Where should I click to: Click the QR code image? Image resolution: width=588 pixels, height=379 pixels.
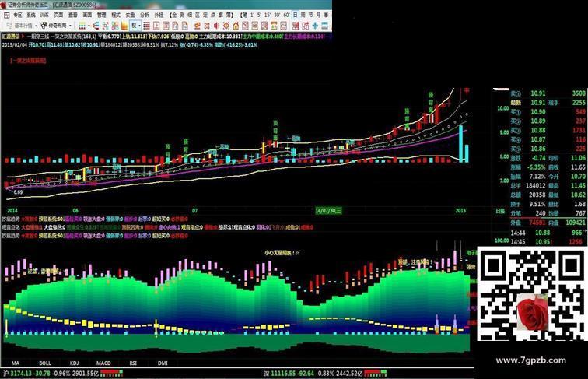click(532, 294)
